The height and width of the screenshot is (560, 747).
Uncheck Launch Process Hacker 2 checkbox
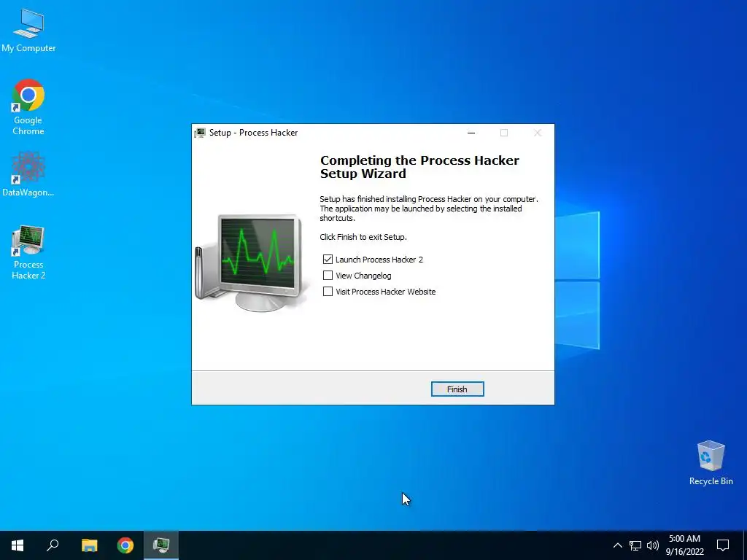point(328,259)
